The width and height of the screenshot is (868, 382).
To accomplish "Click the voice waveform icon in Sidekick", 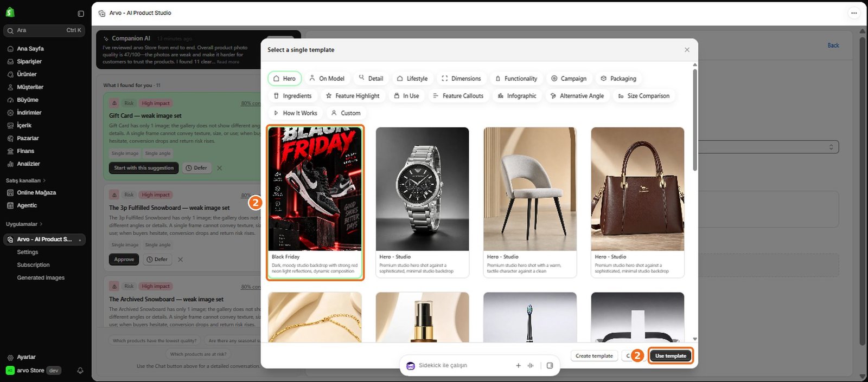I will click(x=531, y=366).
